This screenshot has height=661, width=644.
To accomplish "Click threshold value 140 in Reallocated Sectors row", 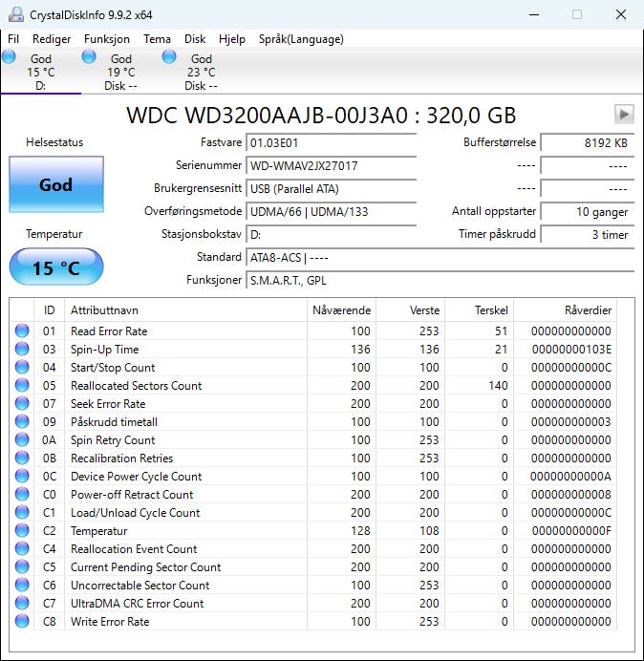I will tap(498, 385).
